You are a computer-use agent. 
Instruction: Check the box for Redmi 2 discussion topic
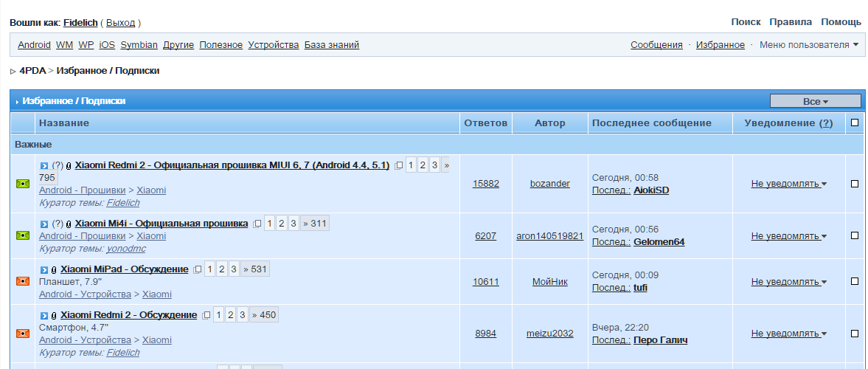point(855,334)
